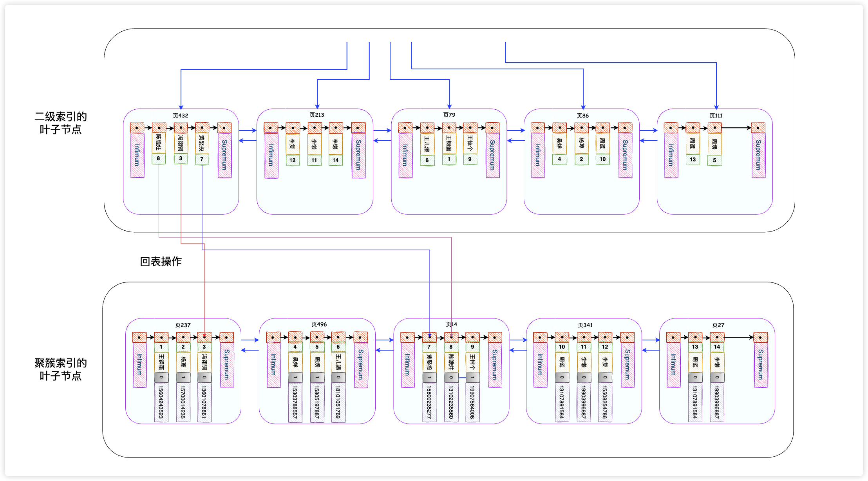Click phone number 15303788557 in page 496

click(295, 402)
